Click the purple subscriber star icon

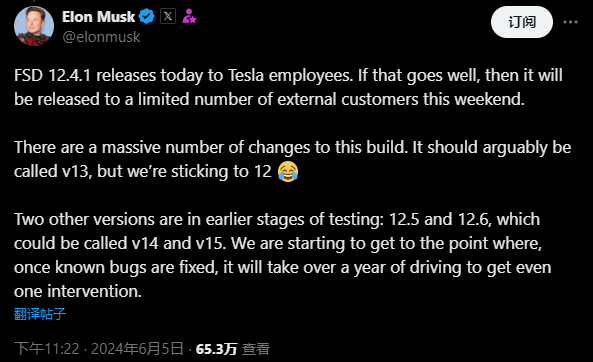click(189, 16)
